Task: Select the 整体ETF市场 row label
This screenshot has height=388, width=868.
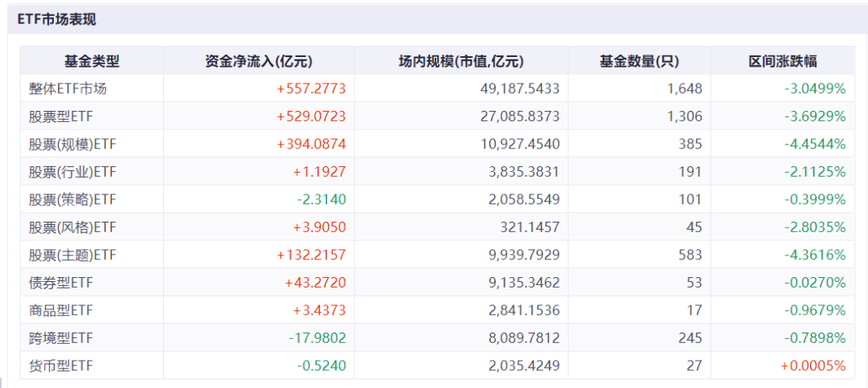Action: (68, 88)
